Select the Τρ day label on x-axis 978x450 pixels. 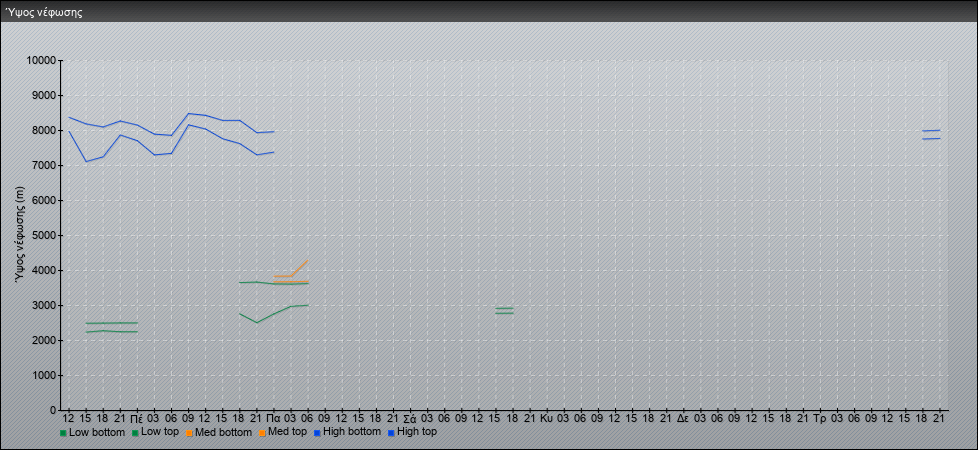click(x=820, y=417)
